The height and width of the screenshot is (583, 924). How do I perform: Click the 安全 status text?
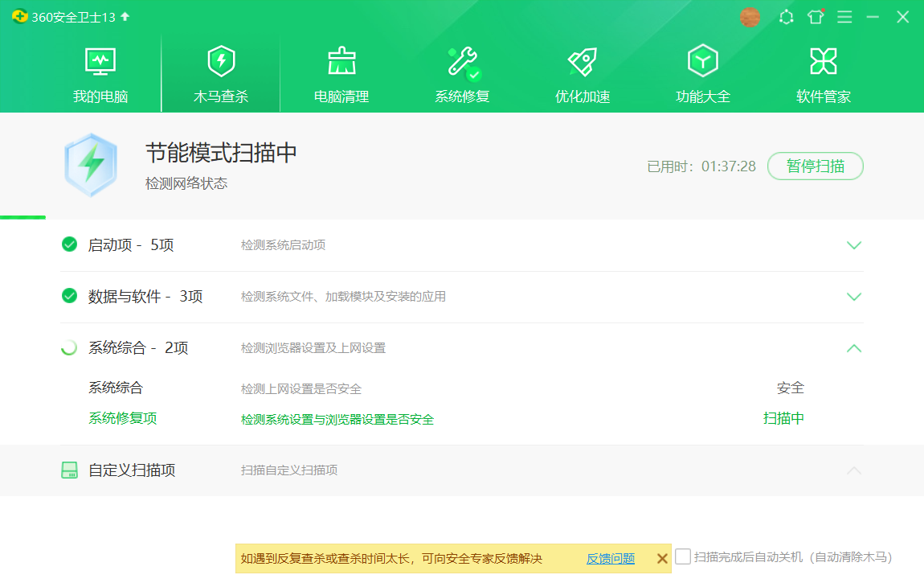[x=791, y=388]
